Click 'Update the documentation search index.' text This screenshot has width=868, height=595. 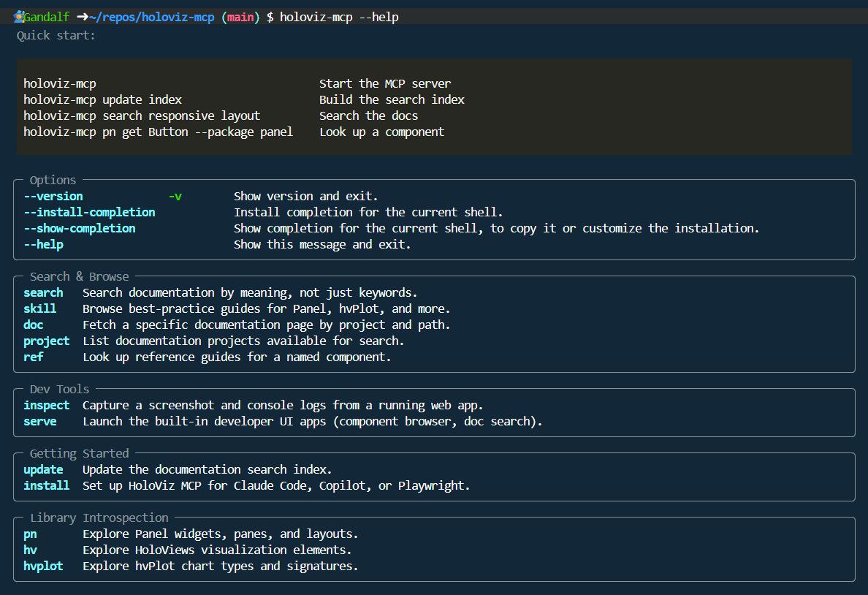point(207,469)
